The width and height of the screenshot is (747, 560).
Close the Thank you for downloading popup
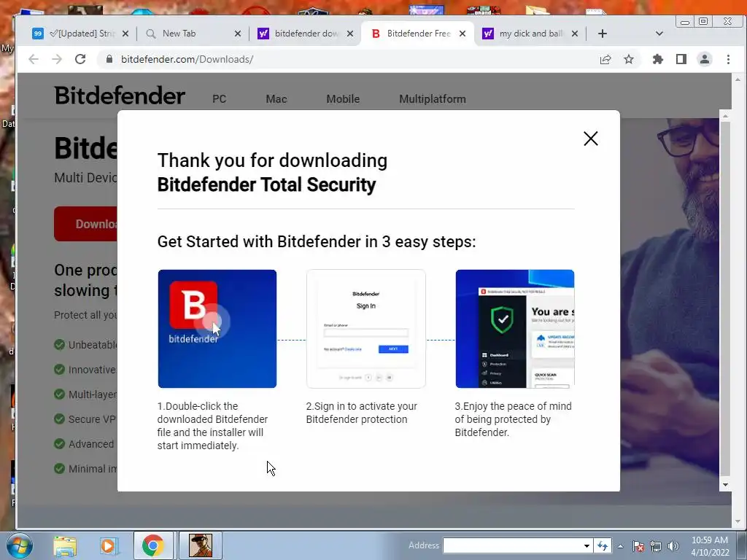[x=590, y=139]
